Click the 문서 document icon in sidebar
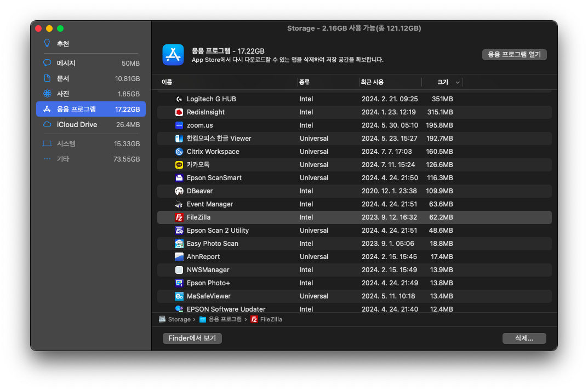The width and height of the screenshot is (588, 391). point(47,78)
